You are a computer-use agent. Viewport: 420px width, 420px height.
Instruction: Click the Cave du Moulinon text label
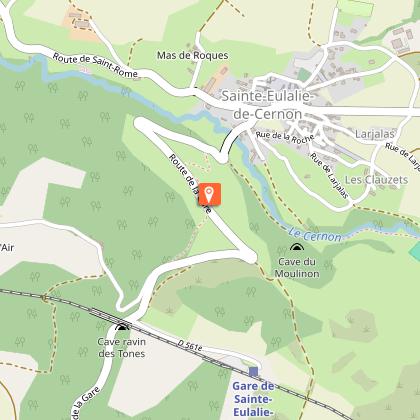pyautogui.click(x=297, y=267)
